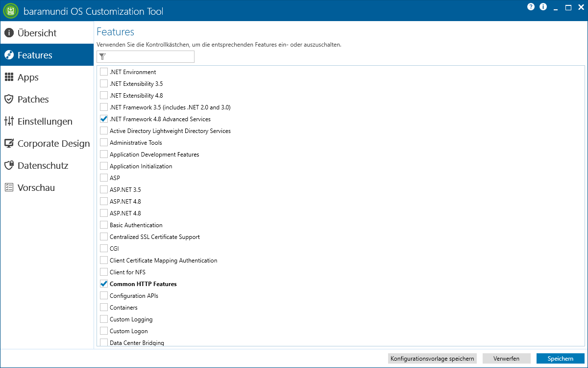Check Centralized SSL Certificate Support
The image size is (588, 368).
[x=104, y=237]
